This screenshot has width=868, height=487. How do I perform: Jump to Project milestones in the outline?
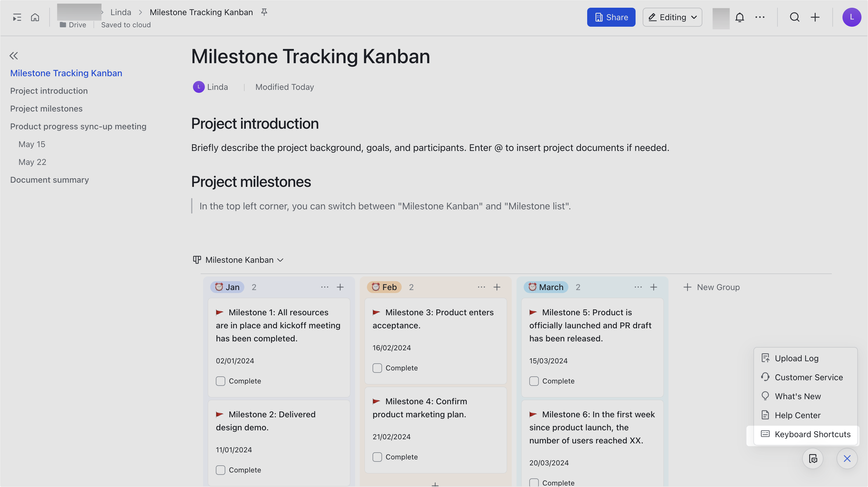pyautogui.click(x=46, y=108)
